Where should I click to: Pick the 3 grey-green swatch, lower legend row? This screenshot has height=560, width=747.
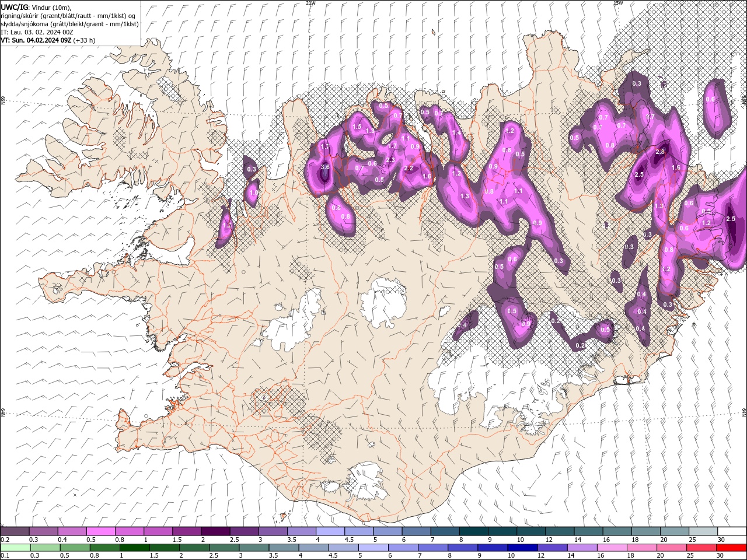[254, 548]
